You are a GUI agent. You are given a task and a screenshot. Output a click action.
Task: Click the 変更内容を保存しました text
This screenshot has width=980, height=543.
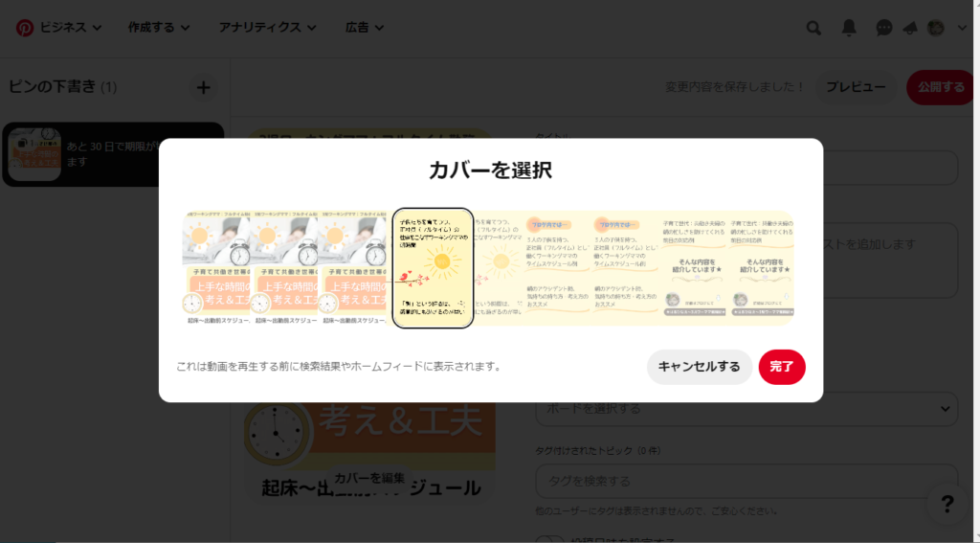tap(736, 87)
